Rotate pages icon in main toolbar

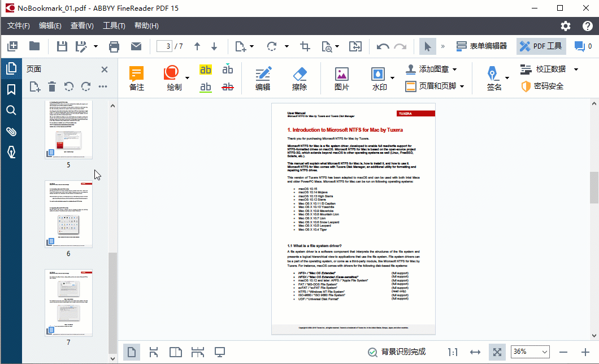click(x=272, y=46)
